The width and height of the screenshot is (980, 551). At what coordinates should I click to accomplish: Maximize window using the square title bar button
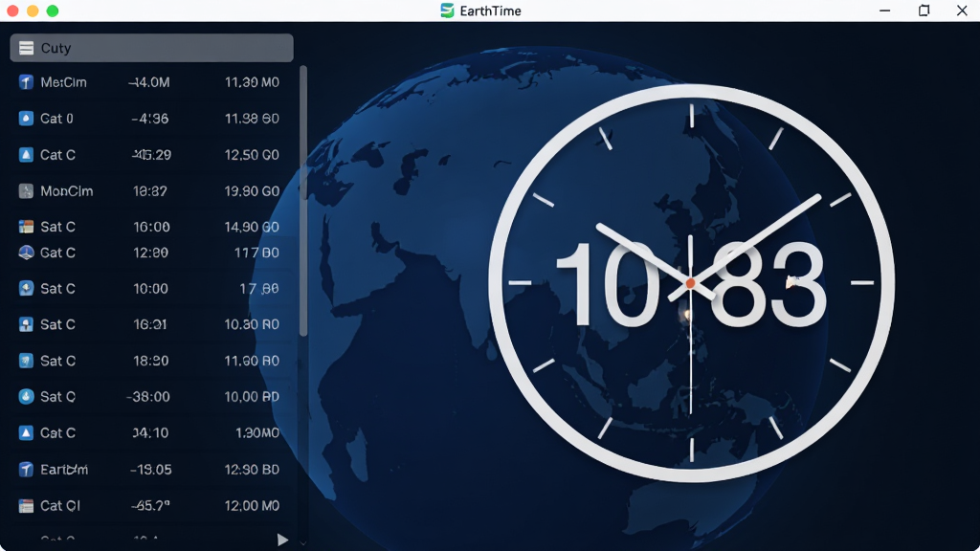(x=924, y=11)
